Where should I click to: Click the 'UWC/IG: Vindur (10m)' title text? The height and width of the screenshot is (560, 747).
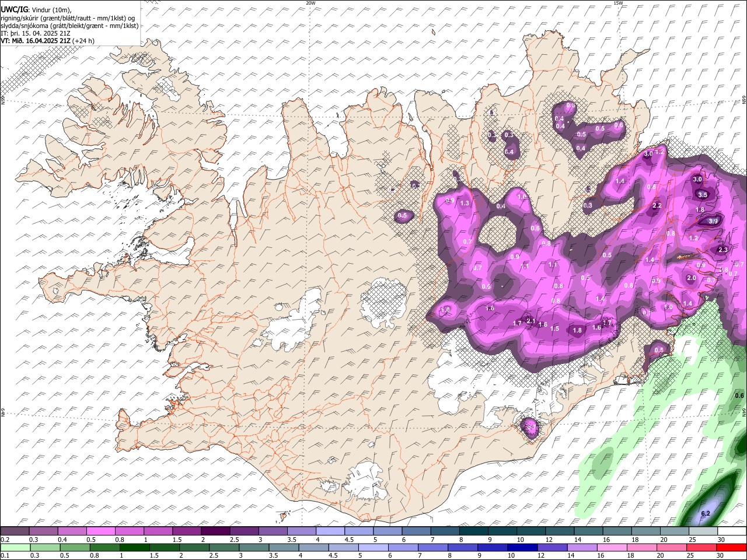coord(36,10)
